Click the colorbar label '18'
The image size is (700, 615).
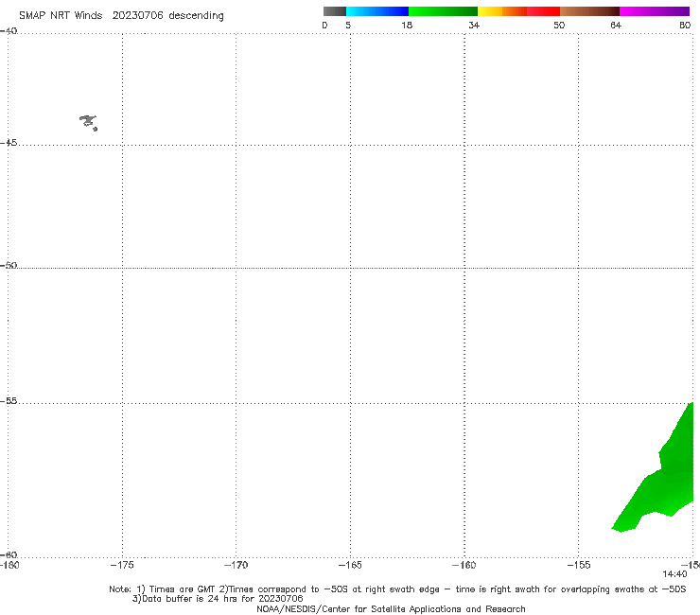click(x=407, y=26)
